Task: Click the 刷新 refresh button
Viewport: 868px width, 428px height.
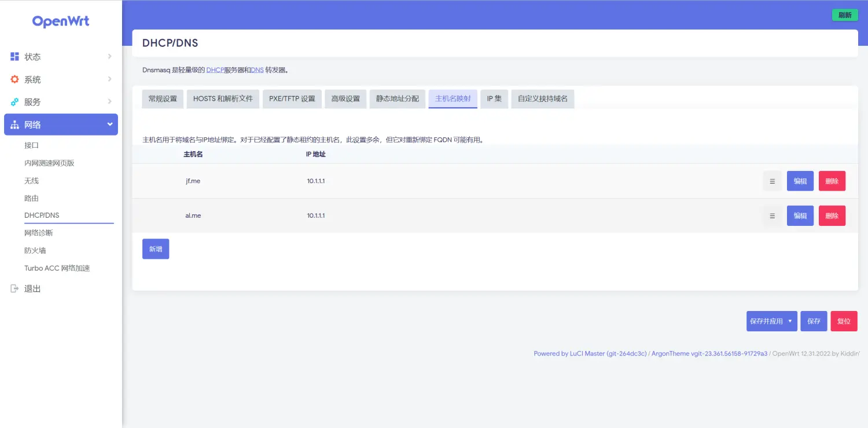Action: (x=844, y=14)
